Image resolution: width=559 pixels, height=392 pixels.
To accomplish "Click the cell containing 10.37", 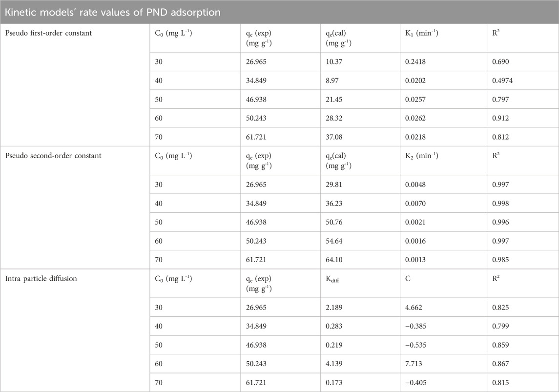I will 334,62.
